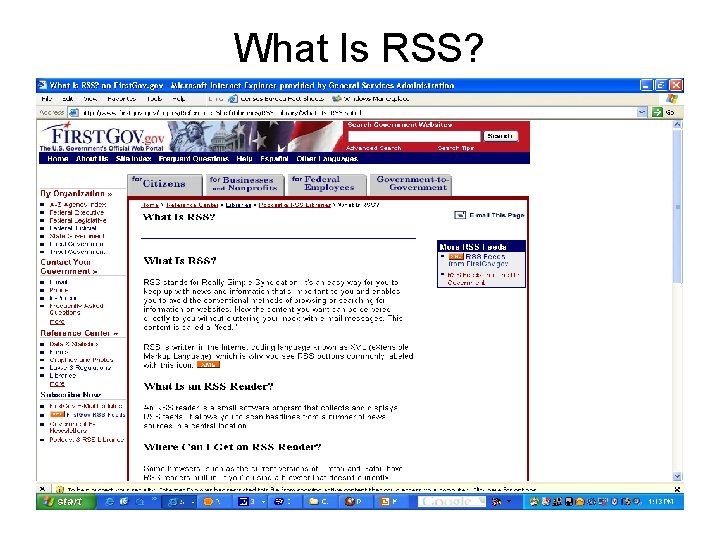The height and width of the screenshot is (540, 720).
Task: Click the page icon in address bar
Action: 73,112
